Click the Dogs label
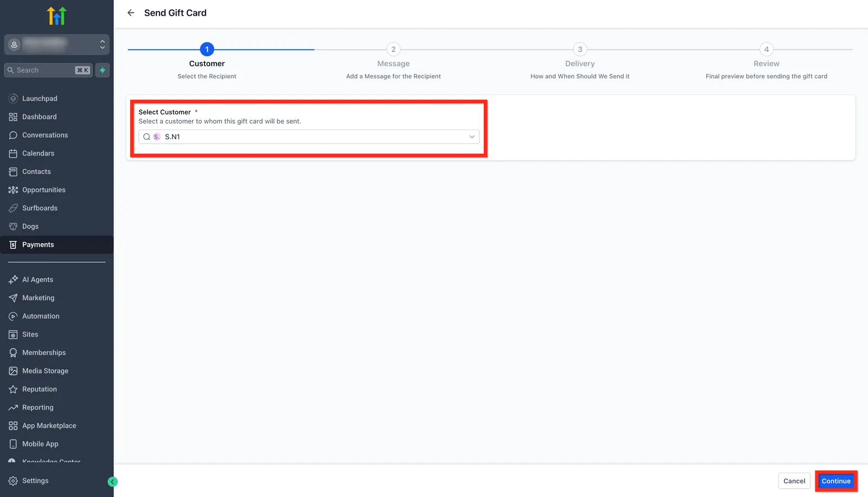 pos(30,227)
